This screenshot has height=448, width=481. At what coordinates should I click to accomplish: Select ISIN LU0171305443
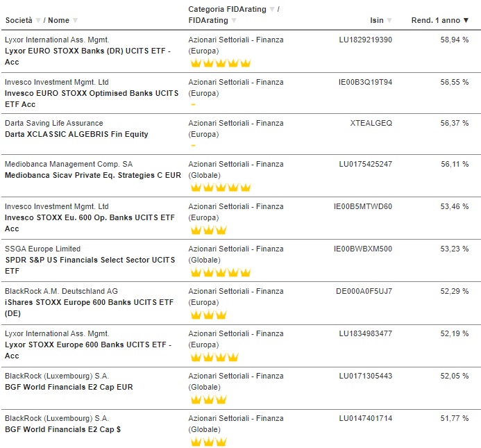tap(365, 376)
